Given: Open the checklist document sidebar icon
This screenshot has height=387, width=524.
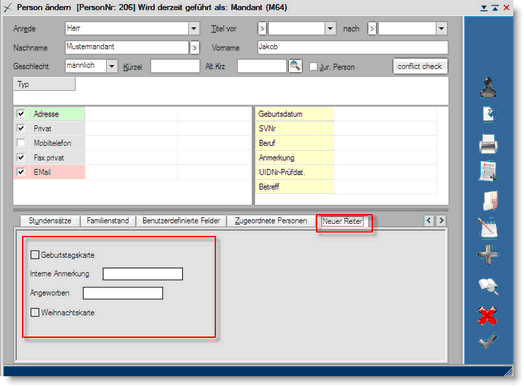Looking at the screenshot, I should tap(488, 171).
